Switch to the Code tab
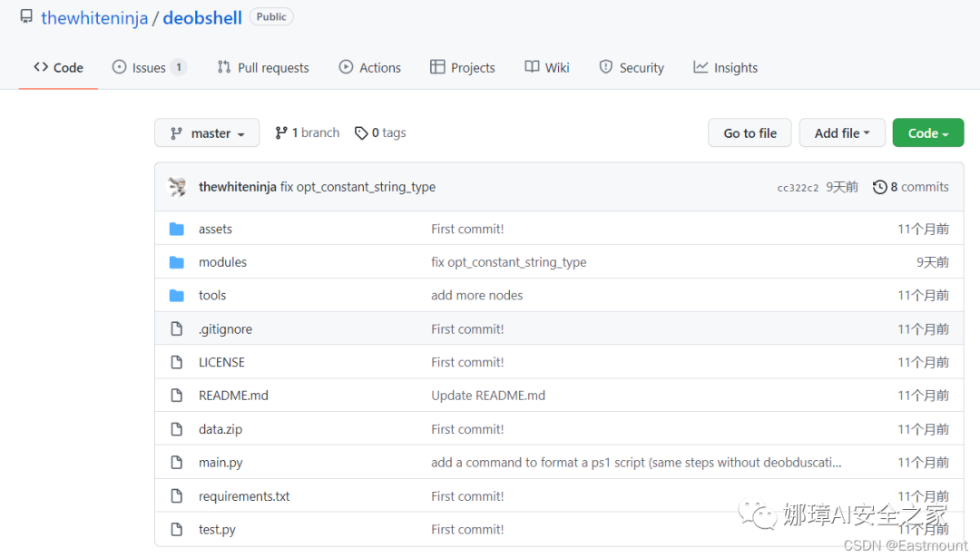Viewport: 980px width, 558px height. (59, 67)
